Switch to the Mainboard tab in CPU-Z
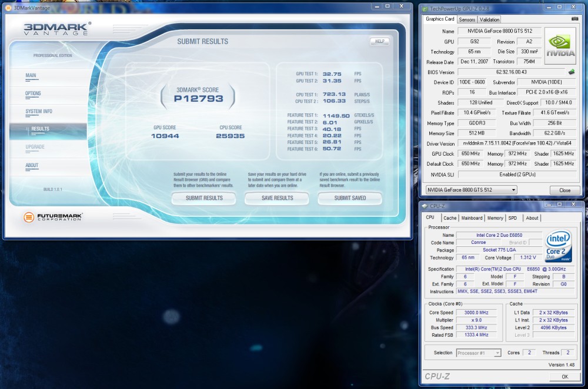Screen dimensions: 588x389 [472, 218]
